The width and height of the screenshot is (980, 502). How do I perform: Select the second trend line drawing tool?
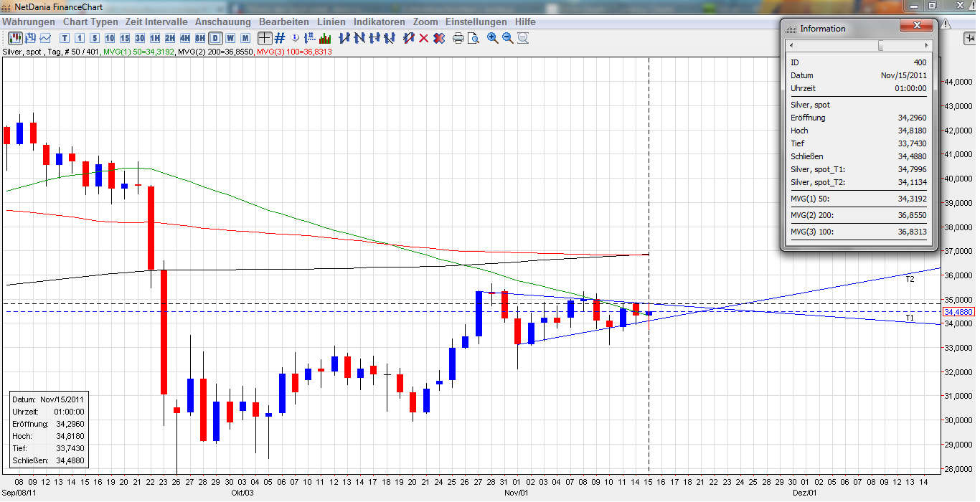pos(359,38)
